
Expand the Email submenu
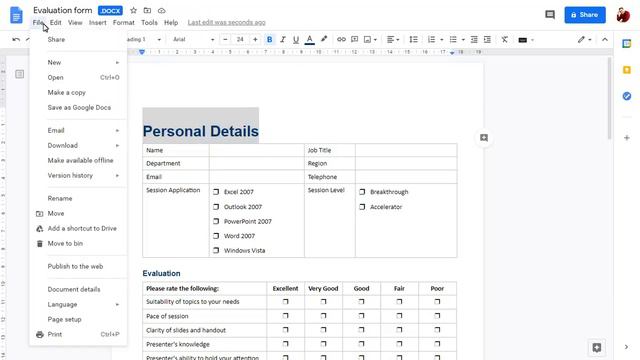click(x=78, y=130)
